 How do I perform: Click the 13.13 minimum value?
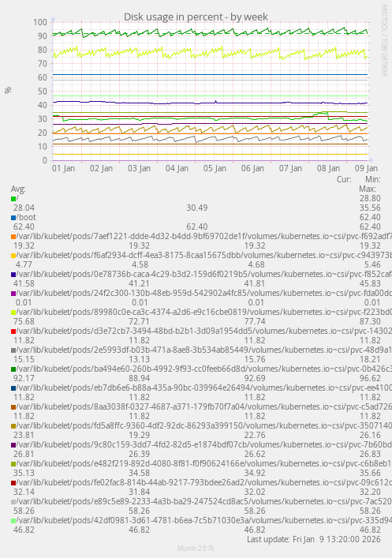(140, 359)
